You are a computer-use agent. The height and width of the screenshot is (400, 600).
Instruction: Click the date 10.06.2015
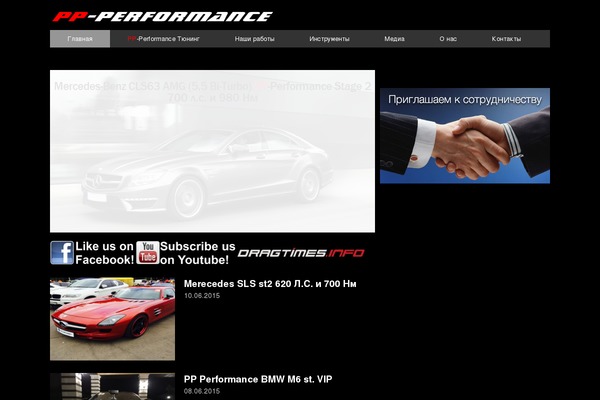click(202, 296)
